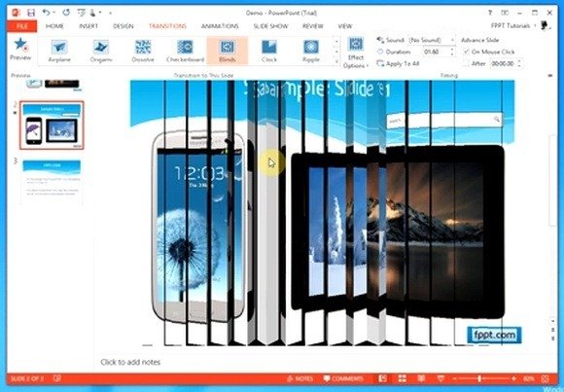This screenshot has width=564, height=392.
Task: Open the ANIMATIONS ribbon tab
Action: (x=220, y=26)
